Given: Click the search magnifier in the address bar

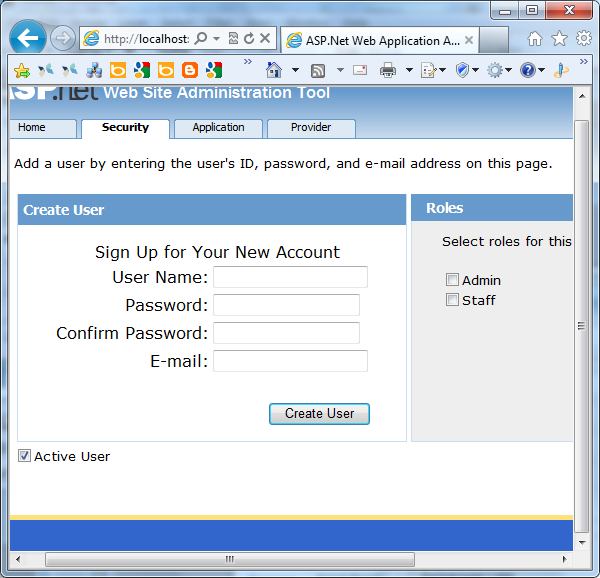Looking at the screenshot, I should coord(201,38).
